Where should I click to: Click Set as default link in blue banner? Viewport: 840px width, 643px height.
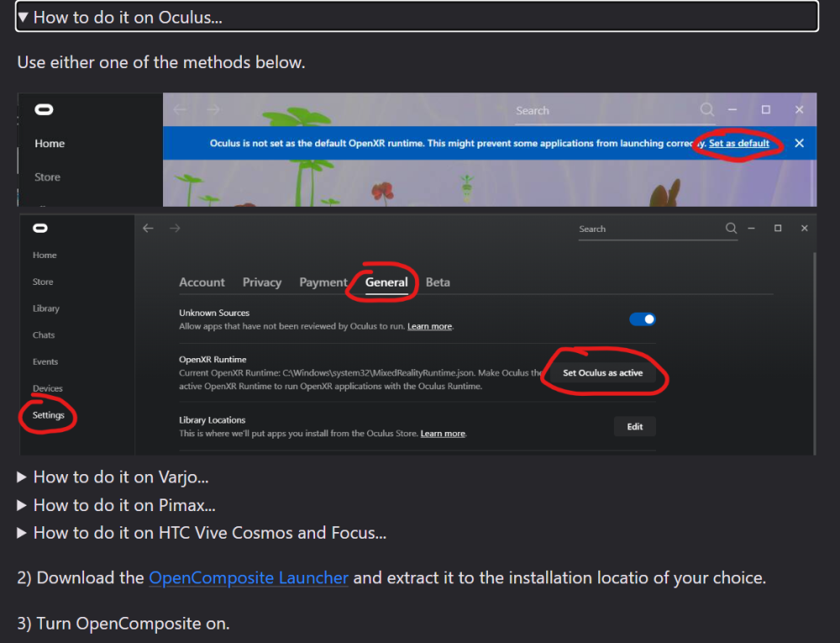[738, 143]
